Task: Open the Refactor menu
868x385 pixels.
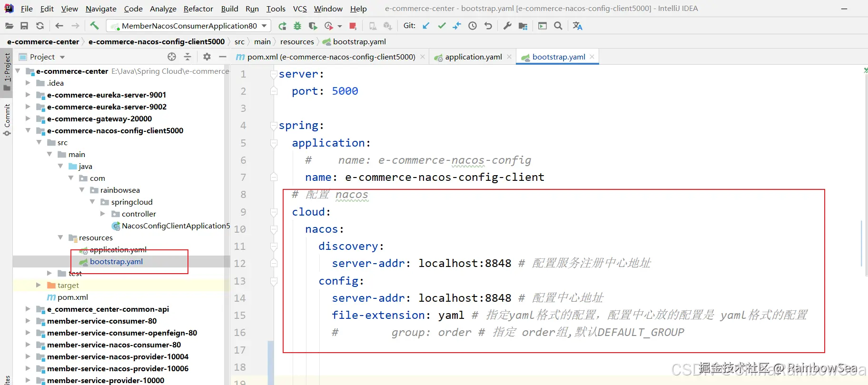Action: coord(198,9)
